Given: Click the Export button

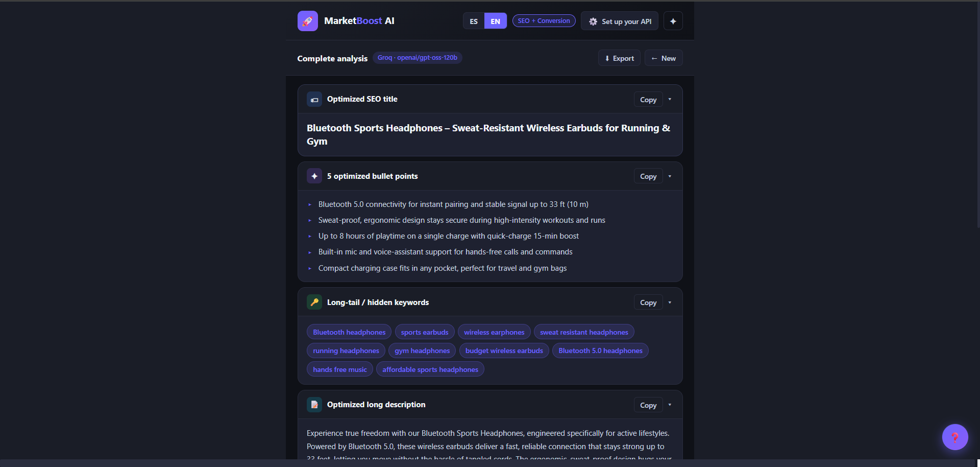Looking at the screenshot, I should pos(619,58).
